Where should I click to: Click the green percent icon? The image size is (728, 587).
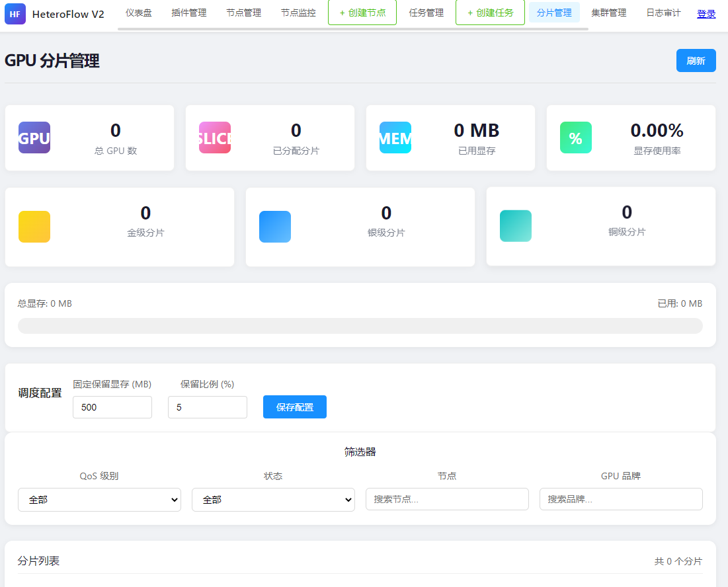(576, 137)
